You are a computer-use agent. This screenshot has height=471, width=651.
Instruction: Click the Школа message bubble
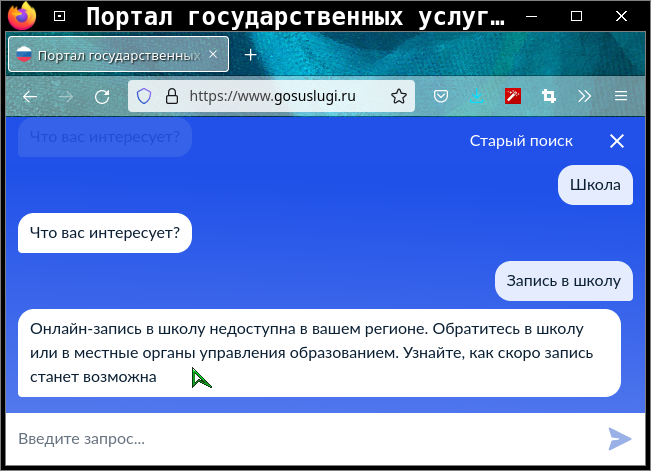pos(595,185)
